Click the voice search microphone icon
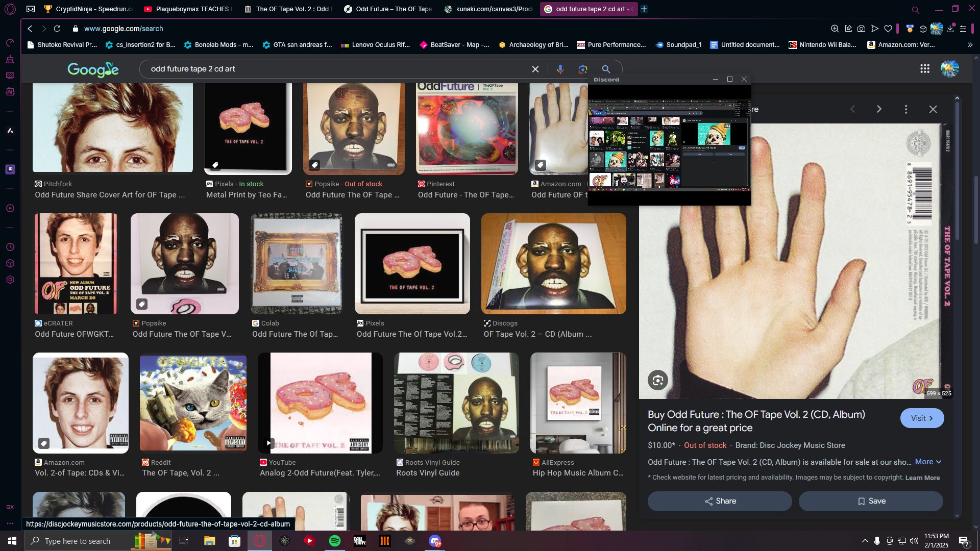The height and width of the screenshot is (551, 980). [560, 69]
